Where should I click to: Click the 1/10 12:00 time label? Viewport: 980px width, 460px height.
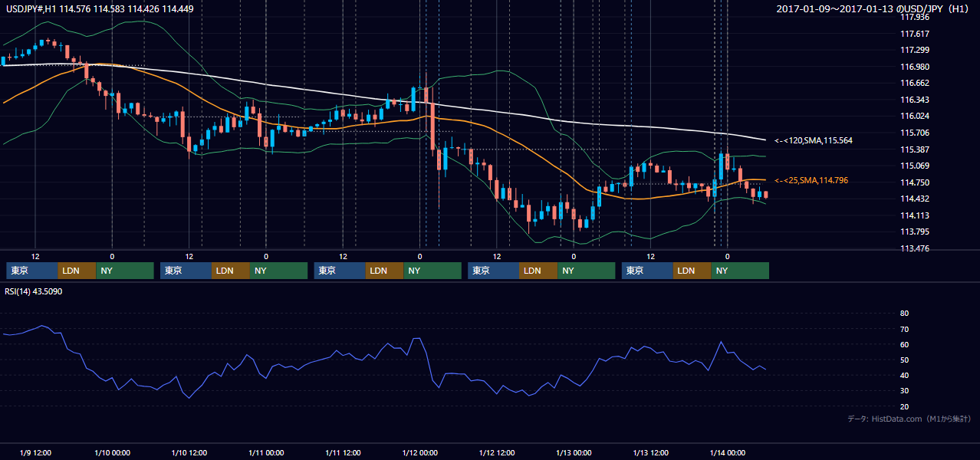tap(189, 452)
